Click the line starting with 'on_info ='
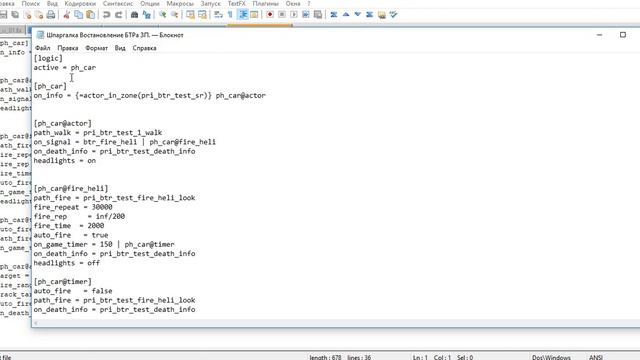The height and width of the screenshot is (360, 640). [x=149, y=95]
